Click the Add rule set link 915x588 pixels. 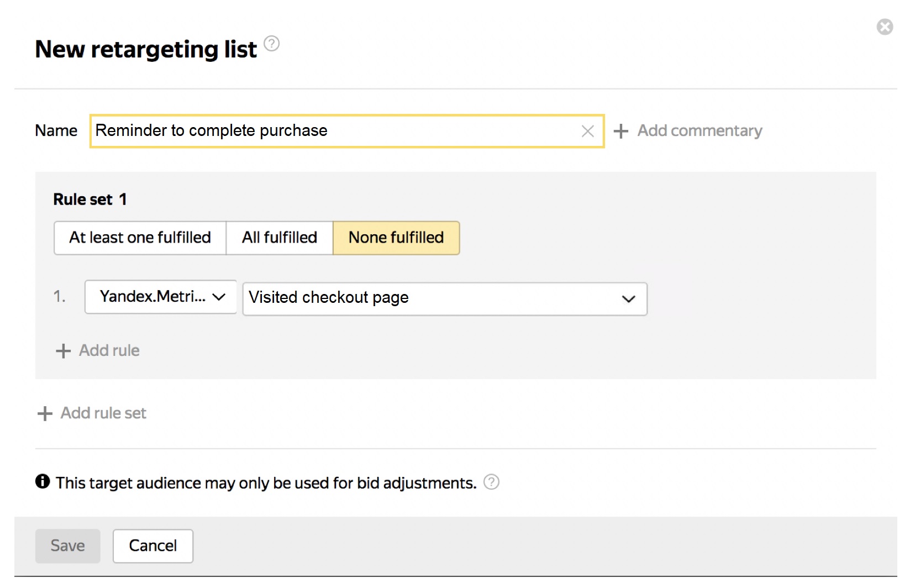click(103, 413)
